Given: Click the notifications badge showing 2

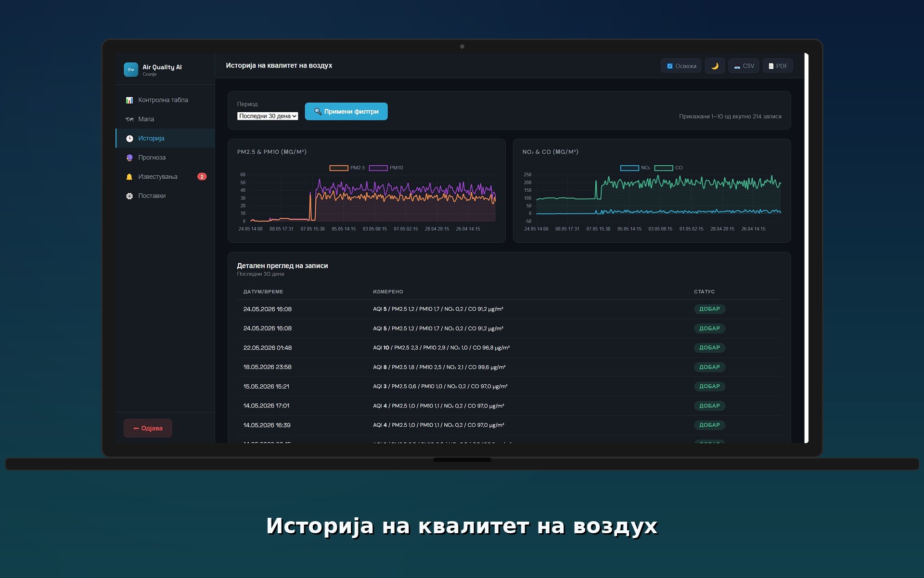Looking at the screenshot, I should (202, 177).
